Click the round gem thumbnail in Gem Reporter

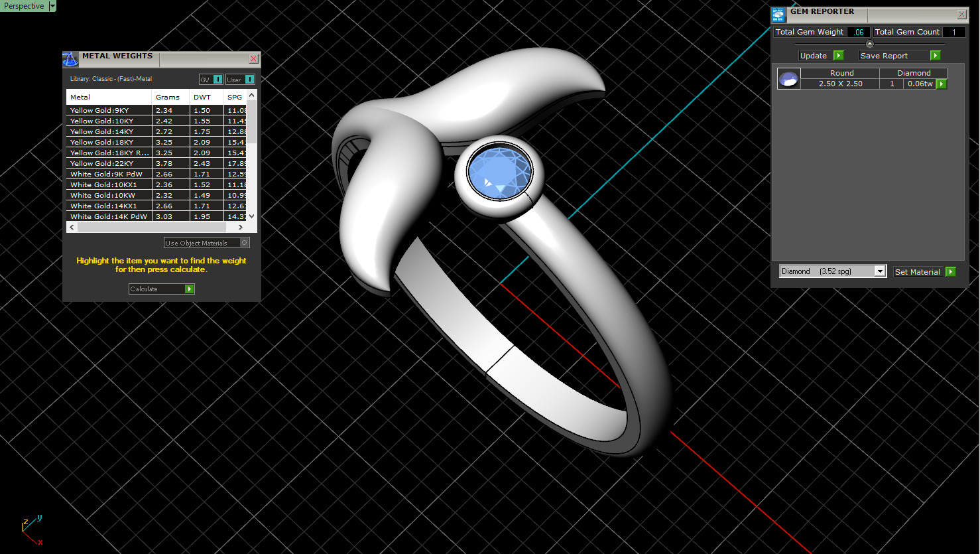click(788, 79)
